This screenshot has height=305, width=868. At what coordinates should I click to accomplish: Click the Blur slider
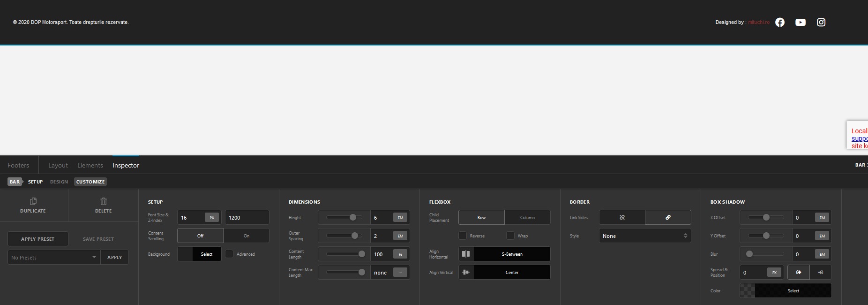coord(766,254)
